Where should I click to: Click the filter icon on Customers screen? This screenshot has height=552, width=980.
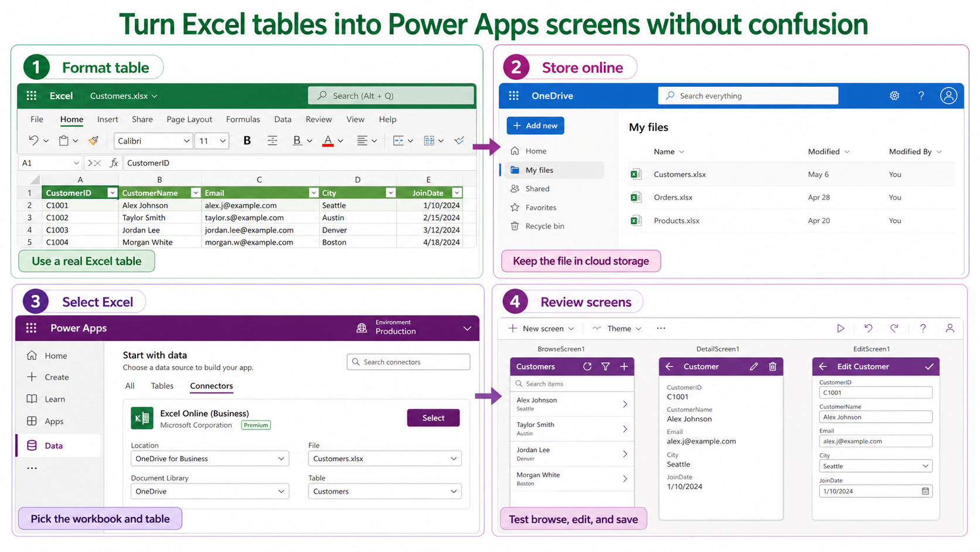[605, 367]
